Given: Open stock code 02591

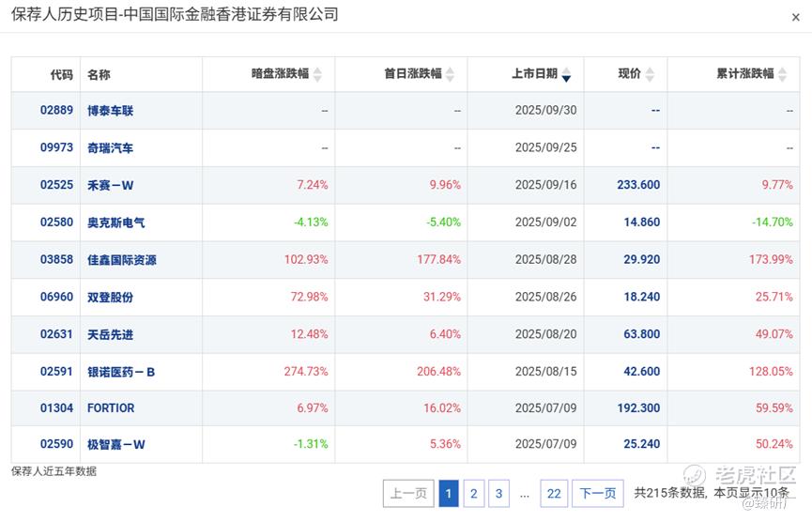Looking at the screenshot, I should click(x=56, y=371).
